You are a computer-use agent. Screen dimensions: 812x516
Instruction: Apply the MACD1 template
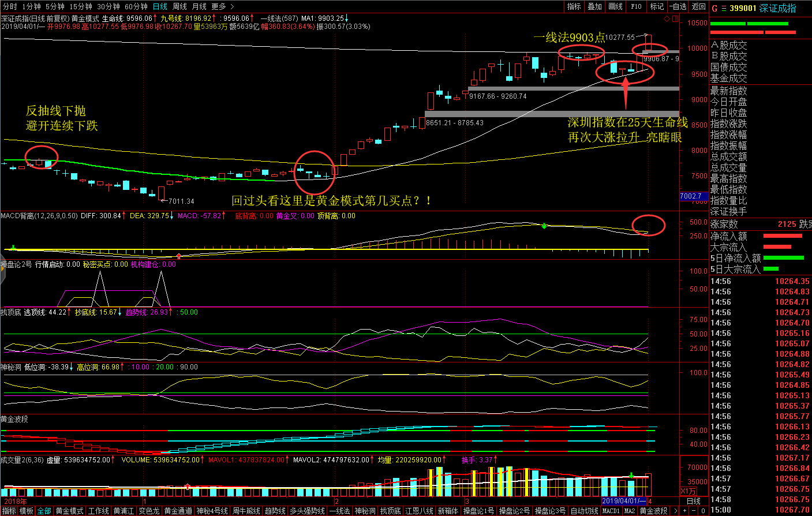coord(611,511)
